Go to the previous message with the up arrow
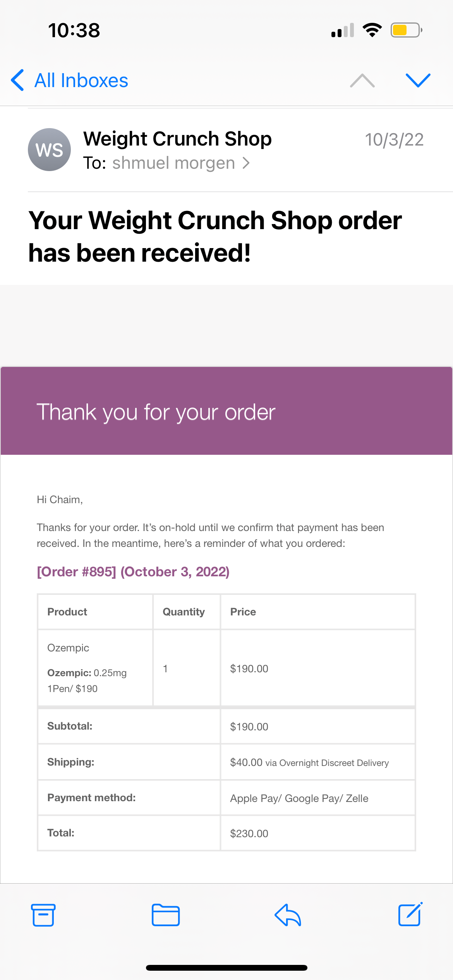 [x=362, y=80]
